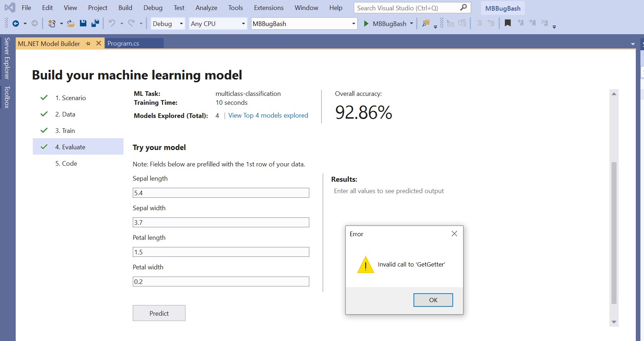Screen dimensions: 644x341
Task: Click the Save All icon
Action: point(95,23)
